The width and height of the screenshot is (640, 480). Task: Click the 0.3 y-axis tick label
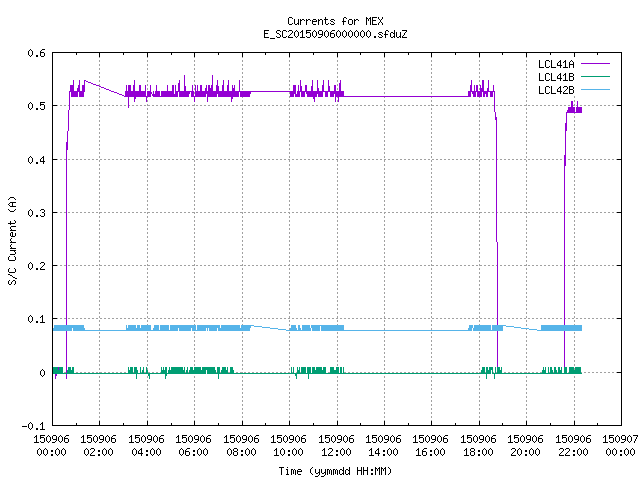pyautogui.click(x=36, y=213)
